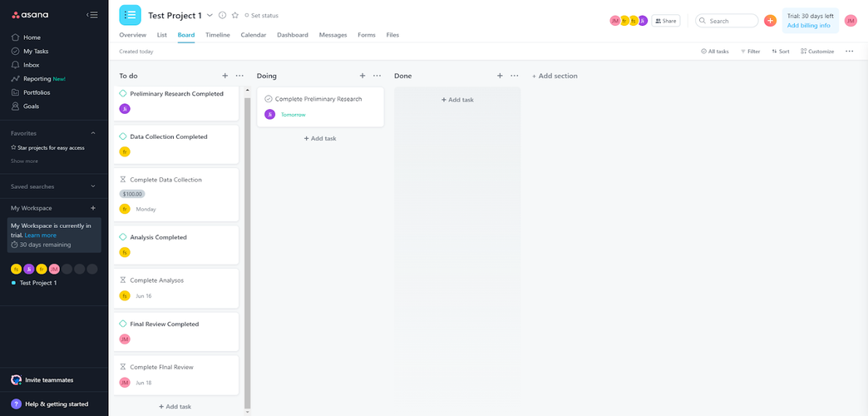Click the orange quick add plus button
This screenshot has height=416, width=868.
(770, 21)
